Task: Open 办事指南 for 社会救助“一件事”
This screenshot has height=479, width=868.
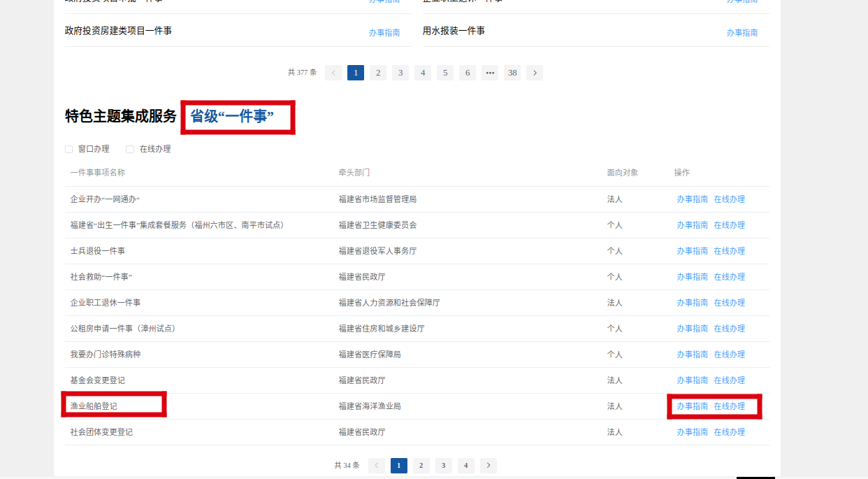Action: [693, 277]
